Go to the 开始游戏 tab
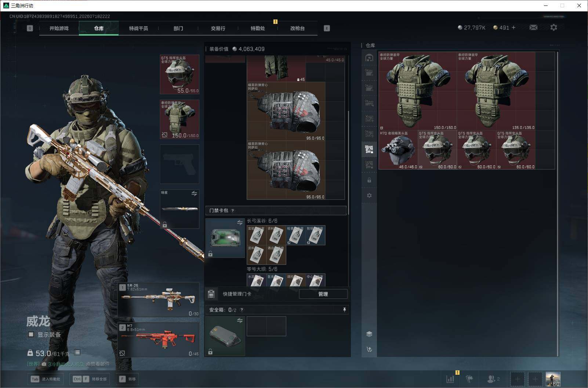 (x=59, y=28)
